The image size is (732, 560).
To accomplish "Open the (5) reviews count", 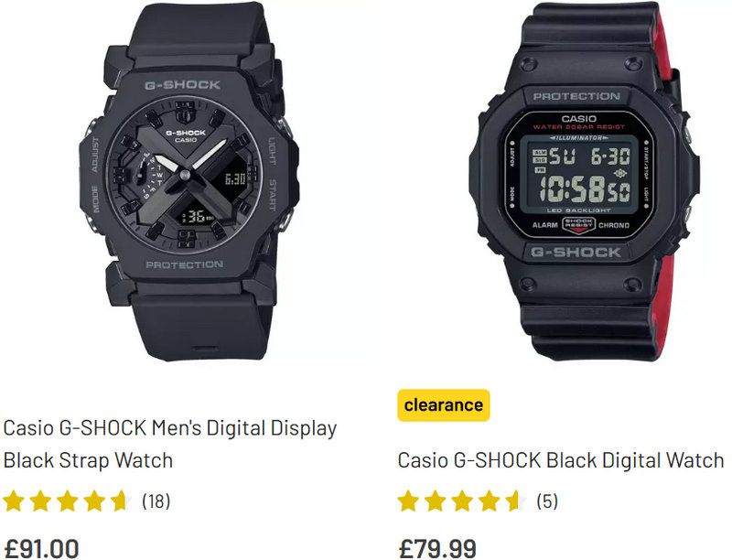I will coord(547,501).
